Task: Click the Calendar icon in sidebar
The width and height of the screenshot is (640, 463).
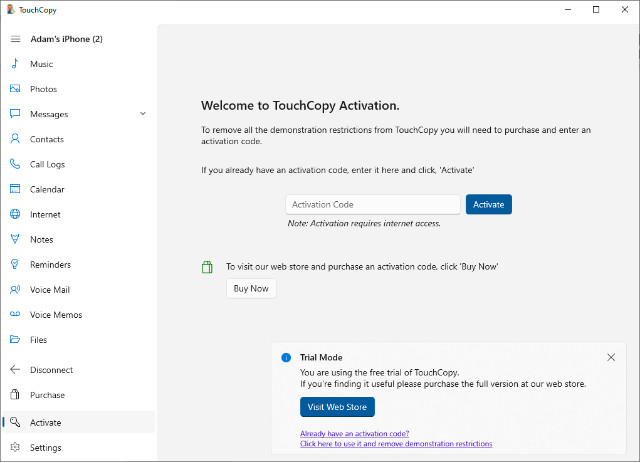Action: pos(15,189)
